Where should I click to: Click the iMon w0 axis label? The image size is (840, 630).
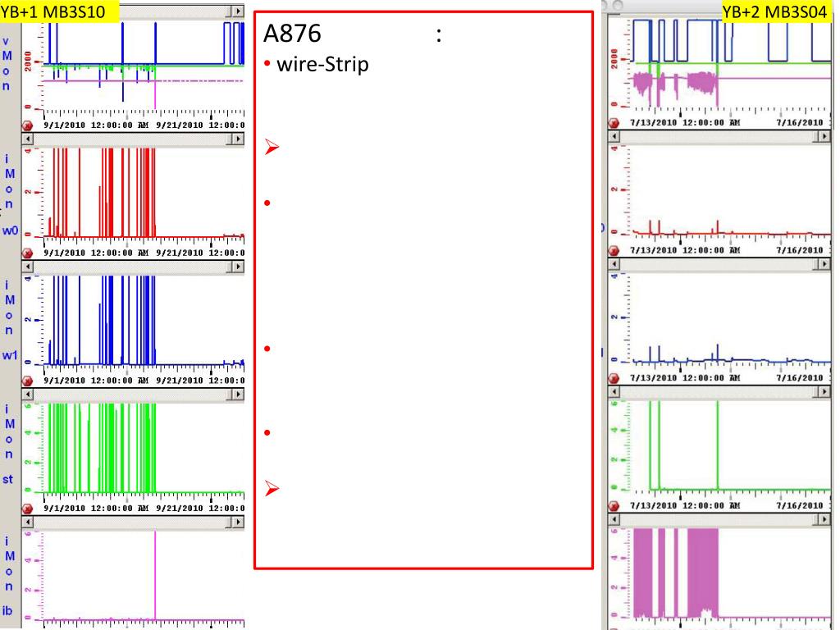9,194
